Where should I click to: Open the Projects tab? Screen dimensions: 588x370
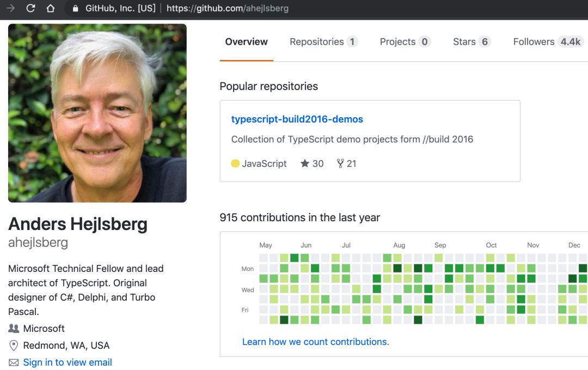405,41
